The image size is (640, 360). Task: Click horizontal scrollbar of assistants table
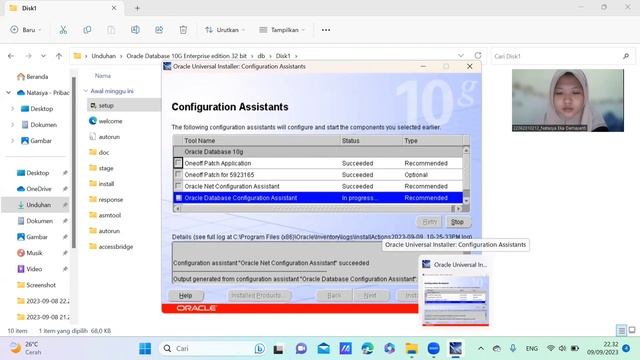click(x=318, y=209)
